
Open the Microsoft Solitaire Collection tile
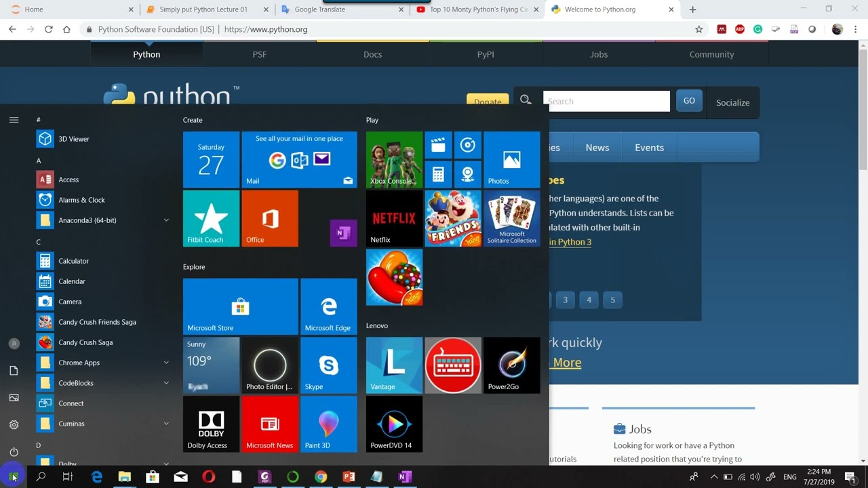coord(512,218)
